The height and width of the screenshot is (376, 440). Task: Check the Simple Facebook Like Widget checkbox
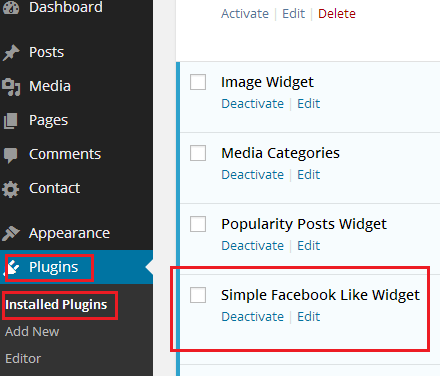tap(198, 295)
